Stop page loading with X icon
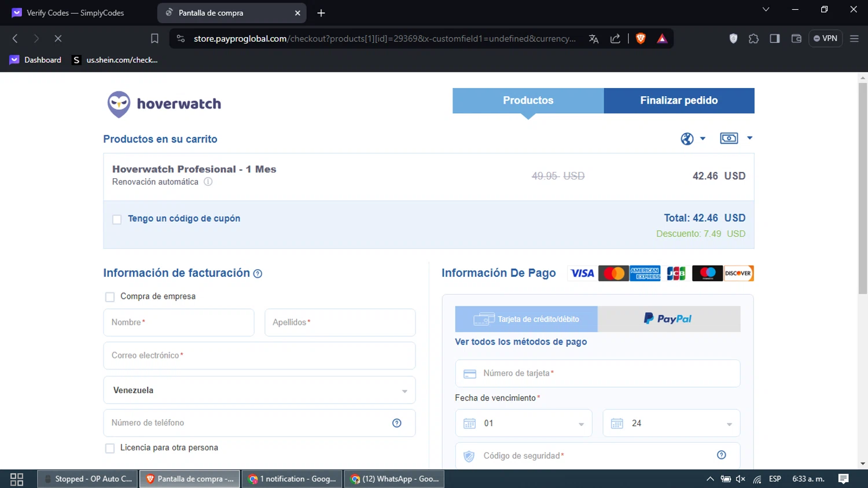This screenshot has width=868, height=488. [x=58, y=38]
